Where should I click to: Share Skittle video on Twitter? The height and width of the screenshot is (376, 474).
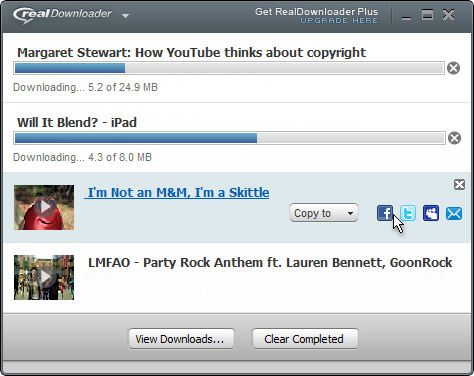(x=408, y=213)
